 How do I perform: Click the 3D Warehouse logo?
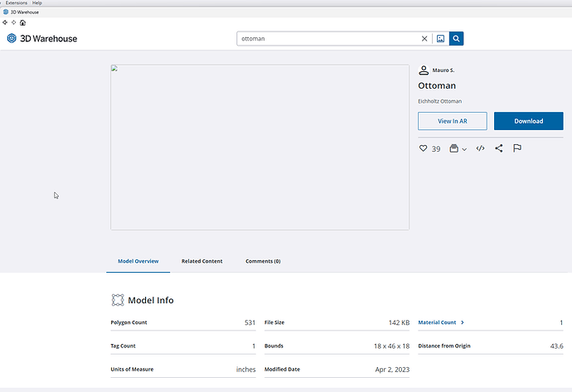coord(42,38)
